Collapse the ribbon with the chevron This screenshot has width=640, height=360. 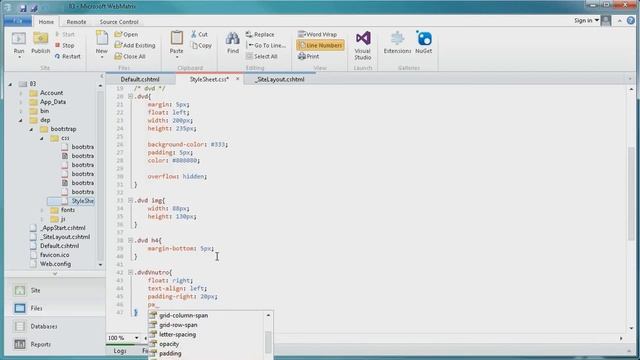620,21
